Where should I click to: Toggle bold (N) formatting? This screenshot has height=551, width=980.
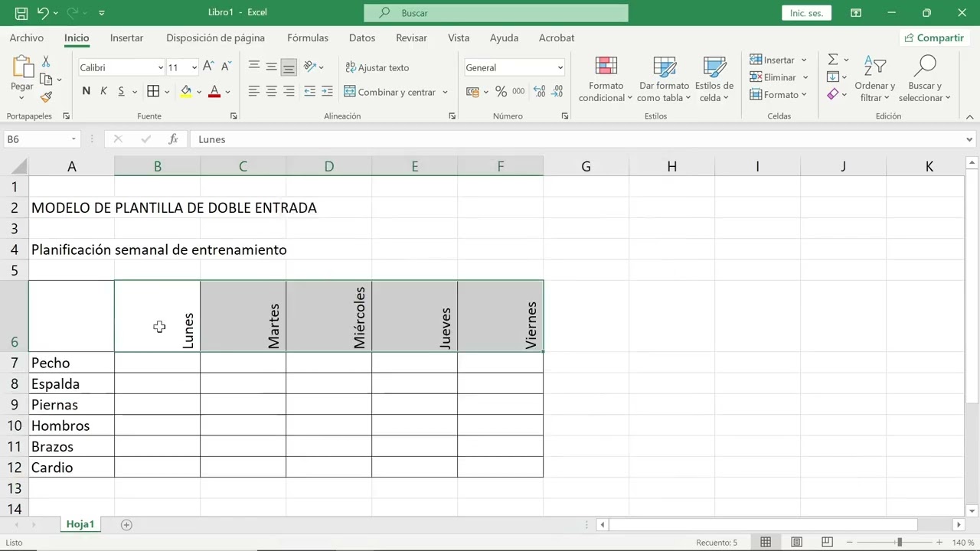point(86,92)
